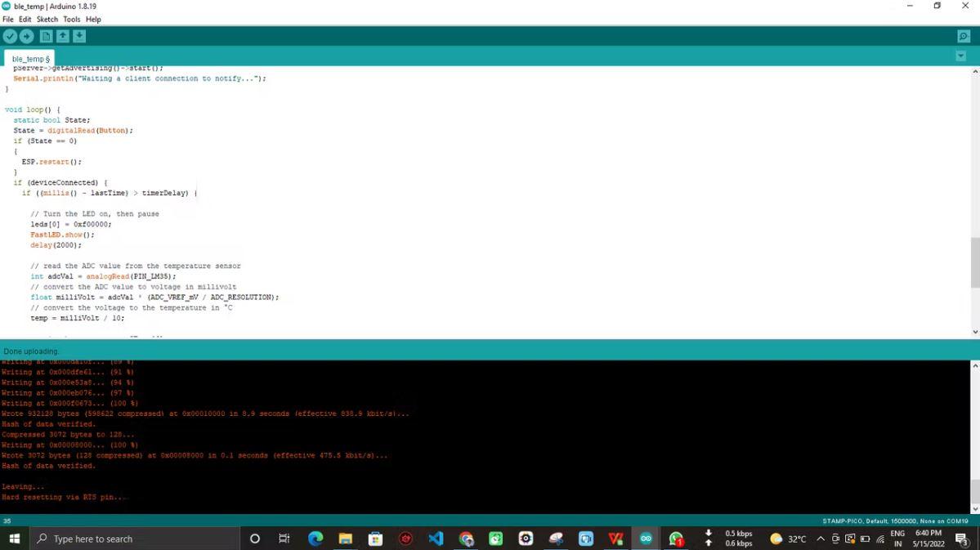Click the 32°C weather widget
This screenshot has width=980, height=550.
point(788,539)
